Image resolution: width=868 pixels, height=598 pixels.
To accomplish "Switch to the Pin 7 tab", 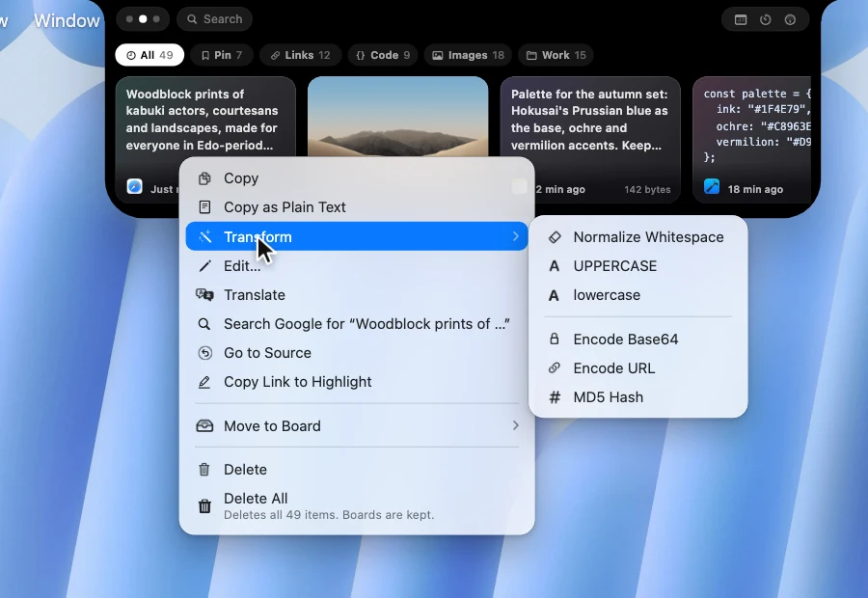I will tap(222, 55).
